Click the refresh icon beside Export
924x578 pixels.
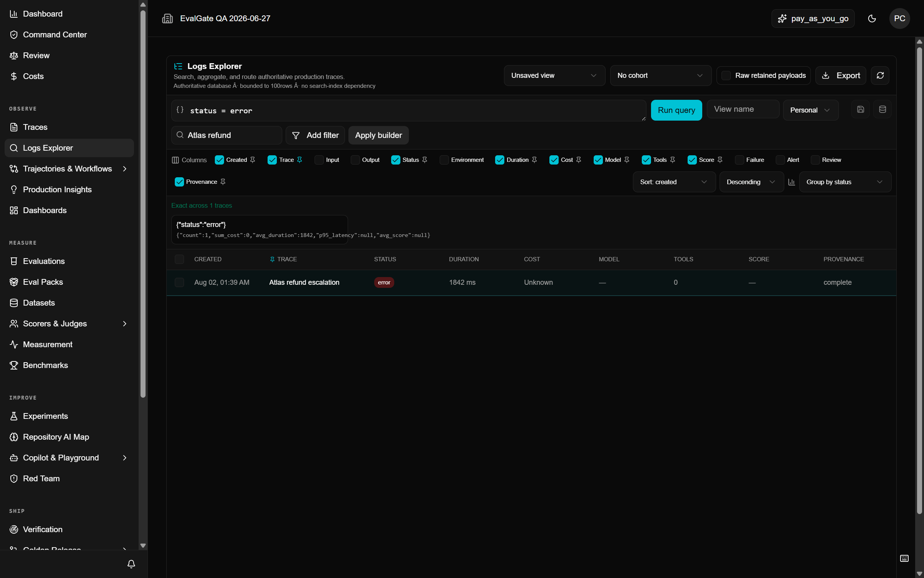pos(880,76)
